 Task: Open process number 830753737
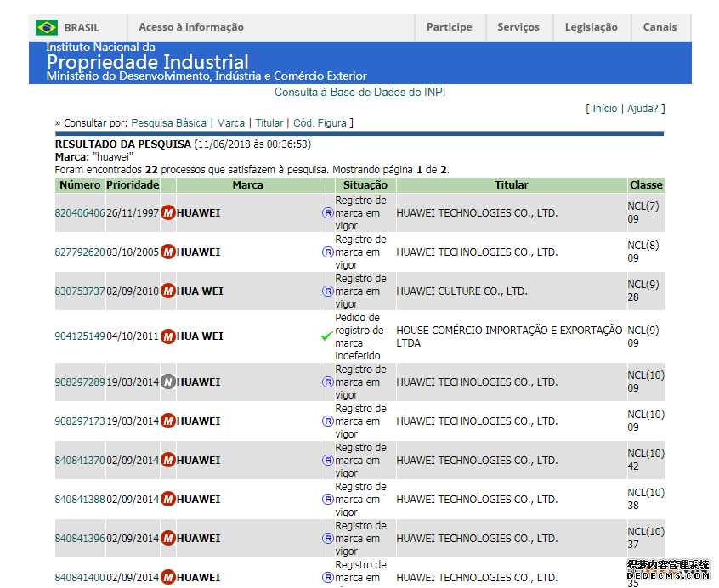pyautogui.click(x=80, y=291)
